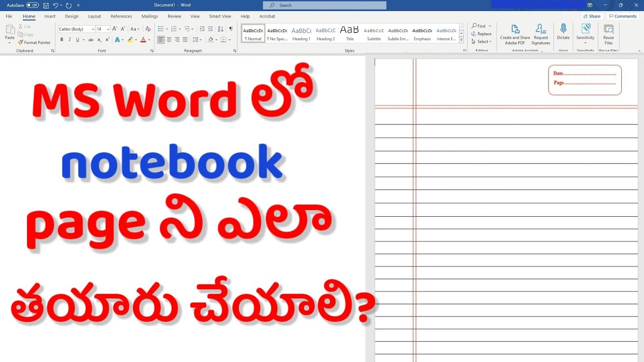Apply yellow text highlight color

(x=130, y=39)
